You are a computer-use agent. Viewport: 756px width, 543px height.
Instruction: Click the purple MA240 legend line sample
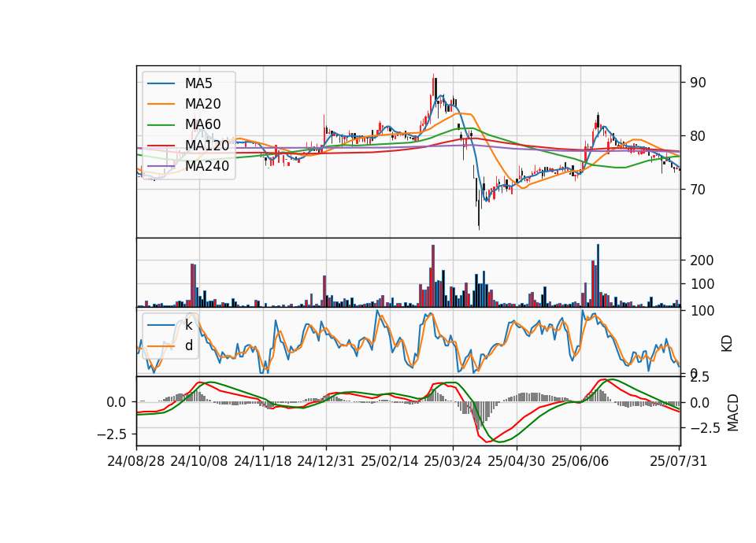[x=161, y=166]
